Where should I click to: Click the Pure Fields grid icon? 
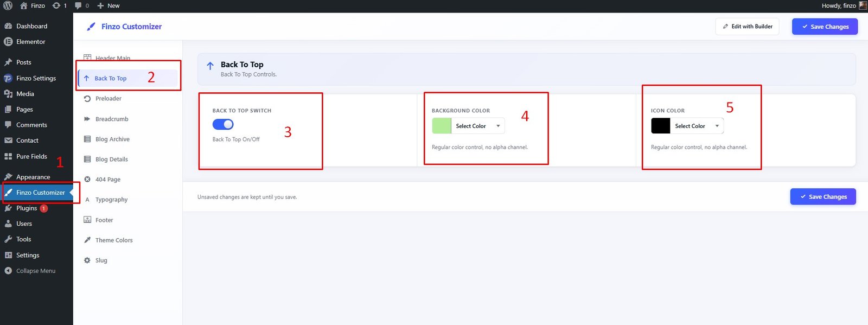(x=8, y=156)
